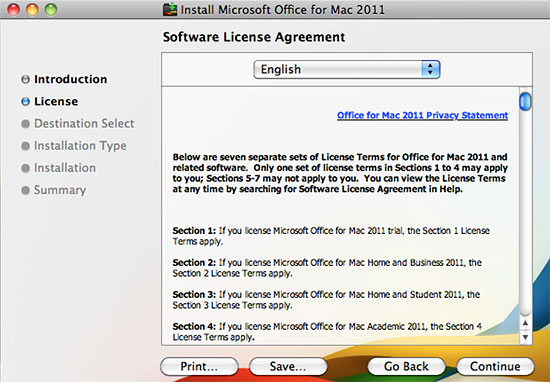
Task: Click the Print... button
Action: coord(199,366)
